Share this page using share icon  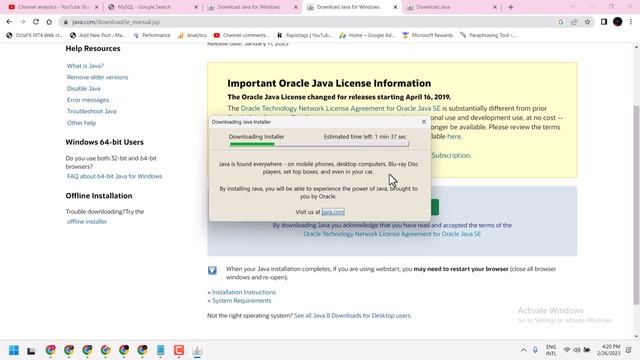(574, 22)
